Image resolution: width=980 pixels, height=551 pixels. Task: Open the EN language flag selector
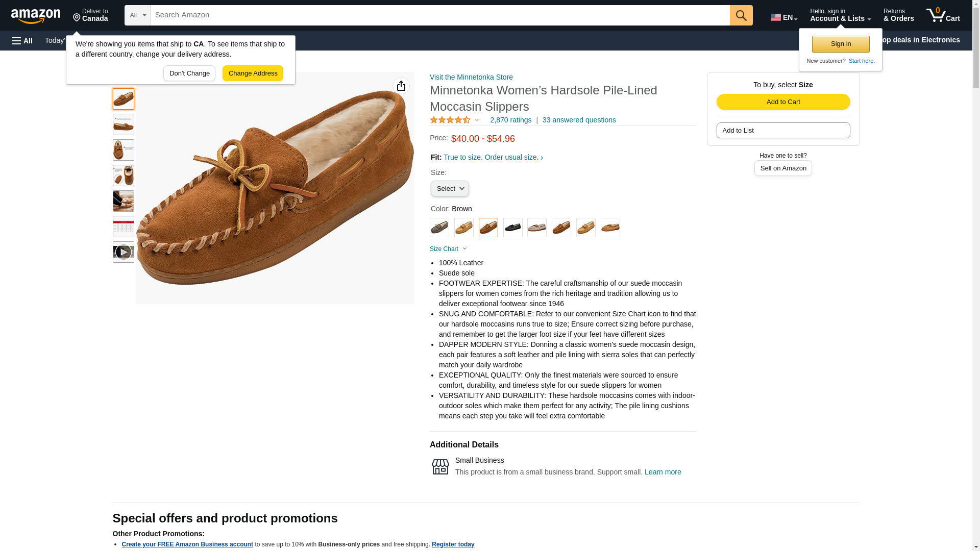pos(783,17)
